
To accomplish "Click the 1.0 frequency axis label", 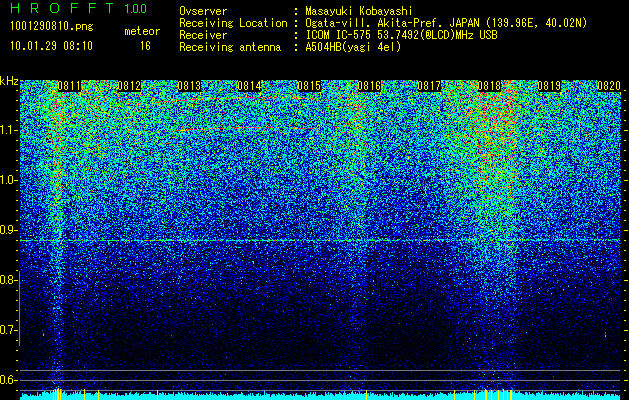I will click(7, 180).
